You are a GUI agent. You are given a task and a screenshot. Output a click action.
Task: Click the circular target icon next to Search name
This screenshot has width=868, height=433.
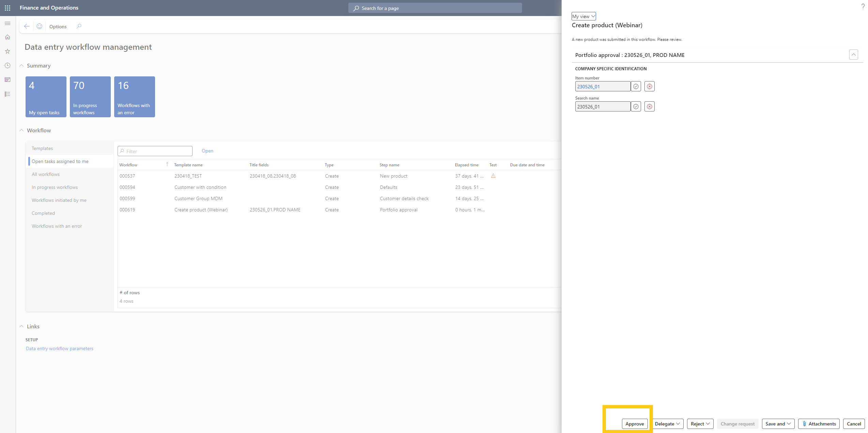(636, 106)
